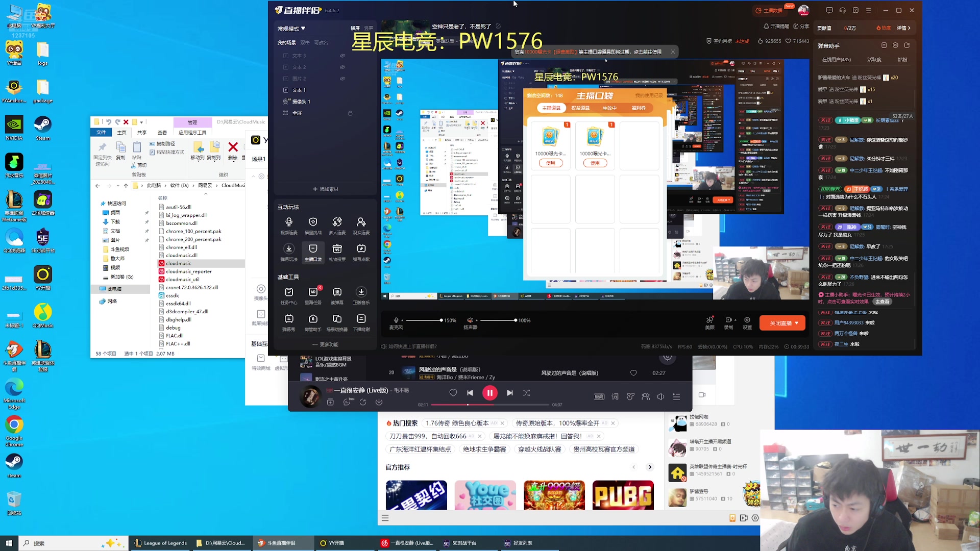The width and height of the screenshot is (980, 551).
Task: Open 视频连麦 video co-stream tool
Action: point(289,226)
